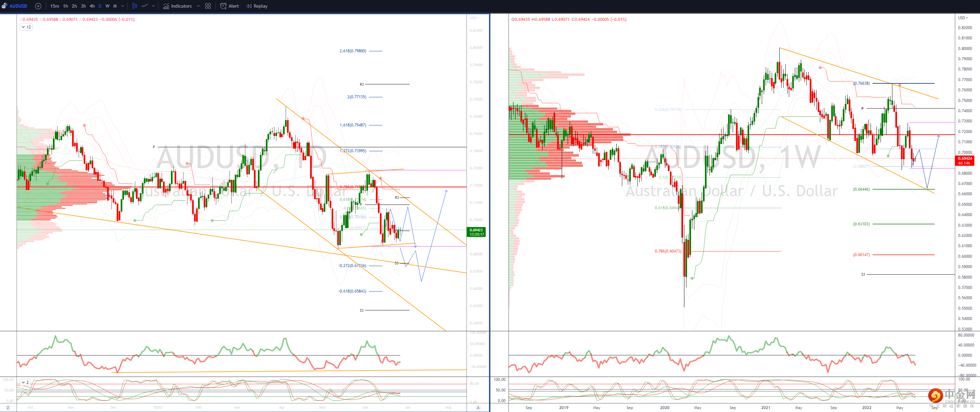Viewport: 980px width, 412px height.
Task: Expand the 2 indicators legend in oscillator pane
Action: coord(25,382)
